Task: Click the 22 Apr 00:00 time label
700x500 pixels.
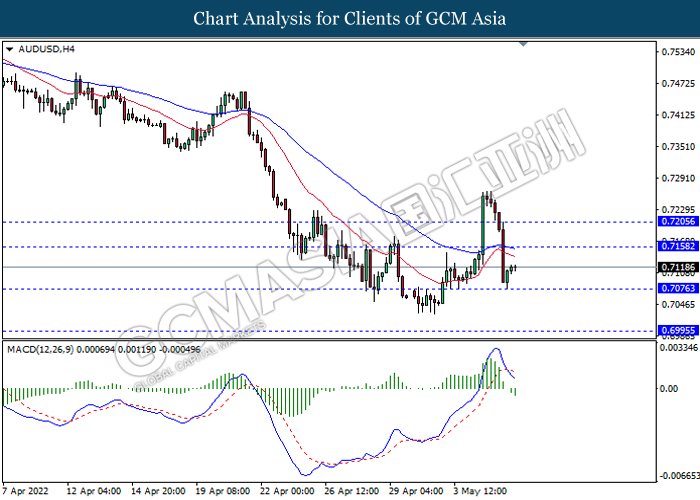Action: [287, 491]
